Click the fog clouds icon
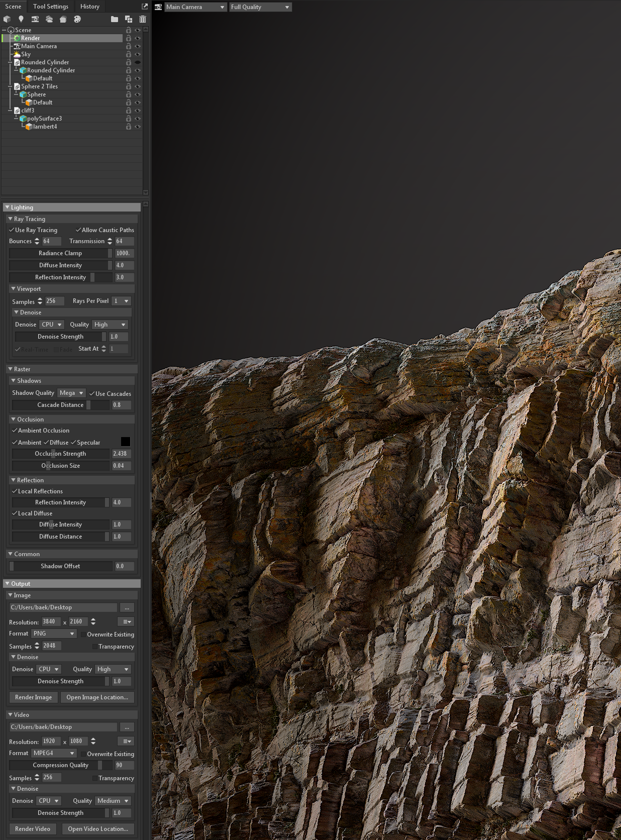Screen dimensions: 621x840 (x=49, y=19)
